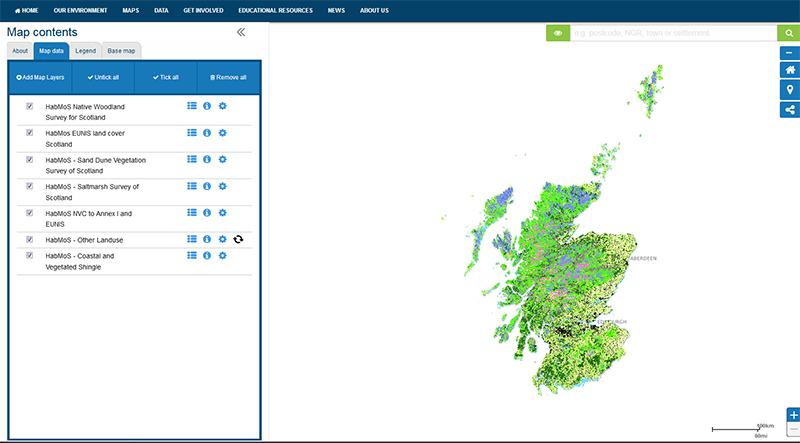Screen dimensions: 800x443
Task: Toggle the NVC to Annex I layer checkbox
Action: 30,213
